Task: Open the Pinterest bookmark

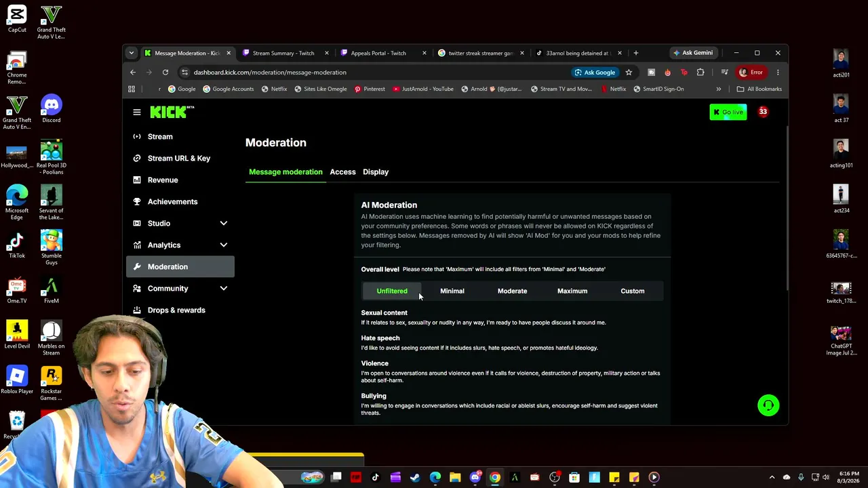Action: coord(370,89)
